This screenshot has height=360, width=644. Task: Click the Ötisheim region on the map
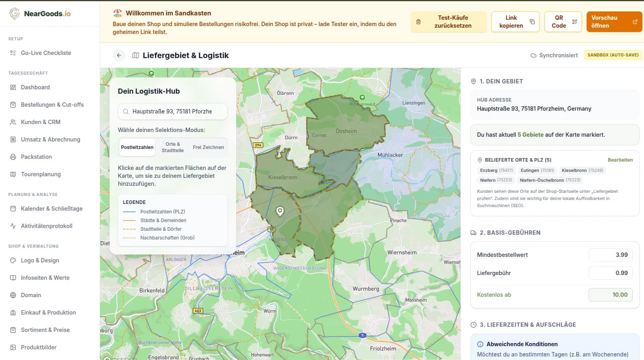coord(346,131)
